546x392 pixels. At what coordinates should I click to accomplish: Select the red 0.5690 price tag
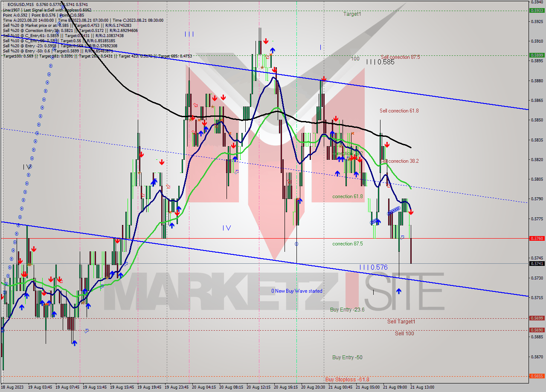coord(537,330)
